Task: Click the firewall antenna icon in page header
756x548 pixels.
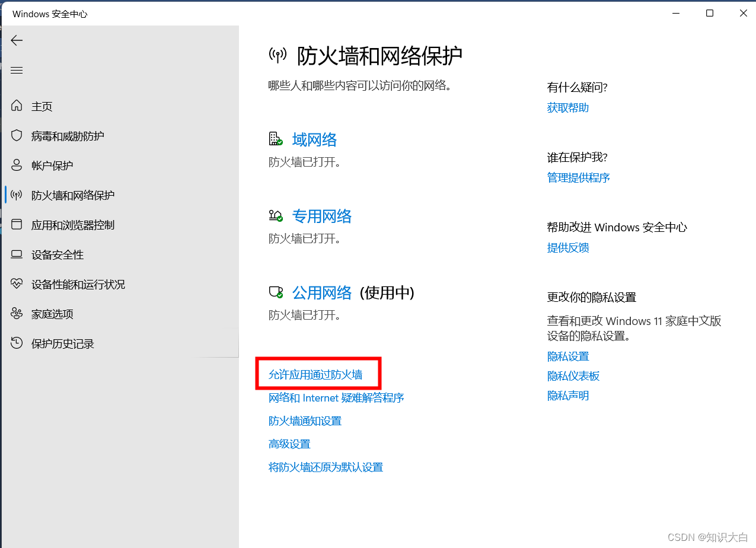Action: tap(277, 56)
